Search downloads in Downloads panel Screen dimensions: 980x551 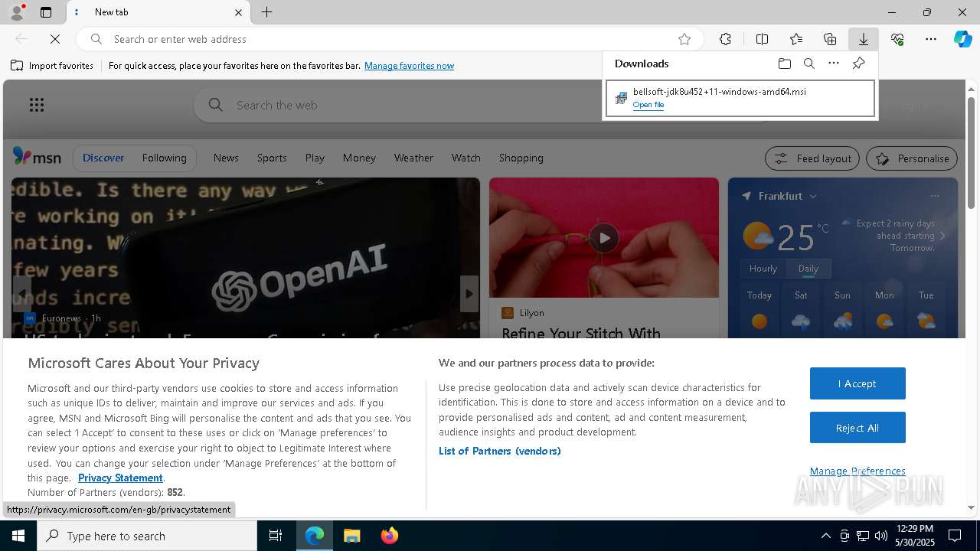click(x=809, y=64)
